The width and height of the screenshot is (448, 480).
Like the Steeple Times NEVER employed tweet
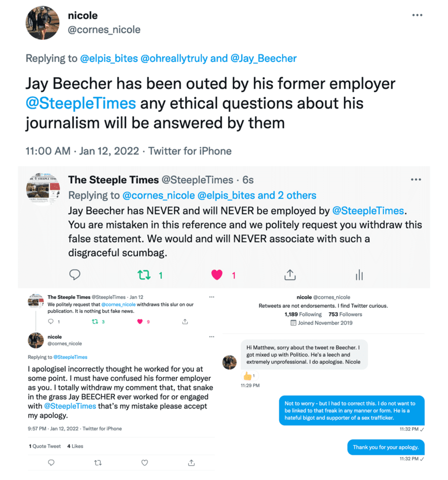pyautogui.click(x=217, y=275)
